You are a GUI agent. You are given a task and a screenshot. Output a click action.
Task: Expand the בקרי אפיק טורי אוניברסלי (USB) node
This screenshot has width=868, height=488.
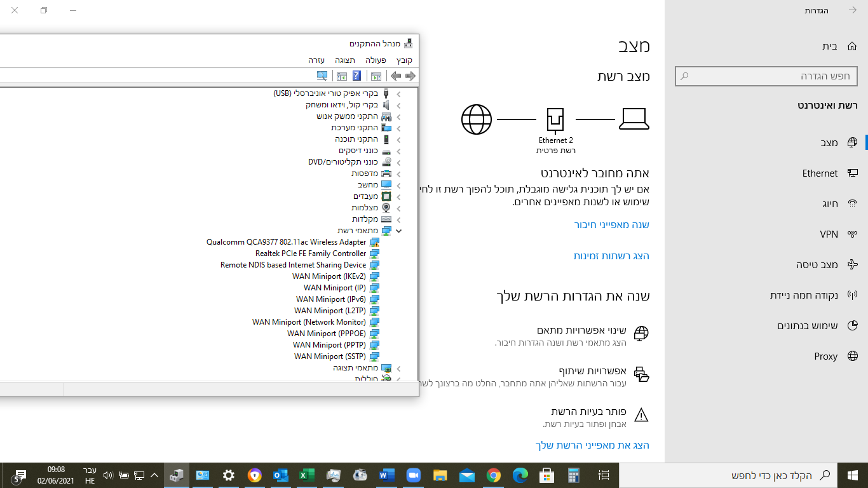click(x=399, y=93)
